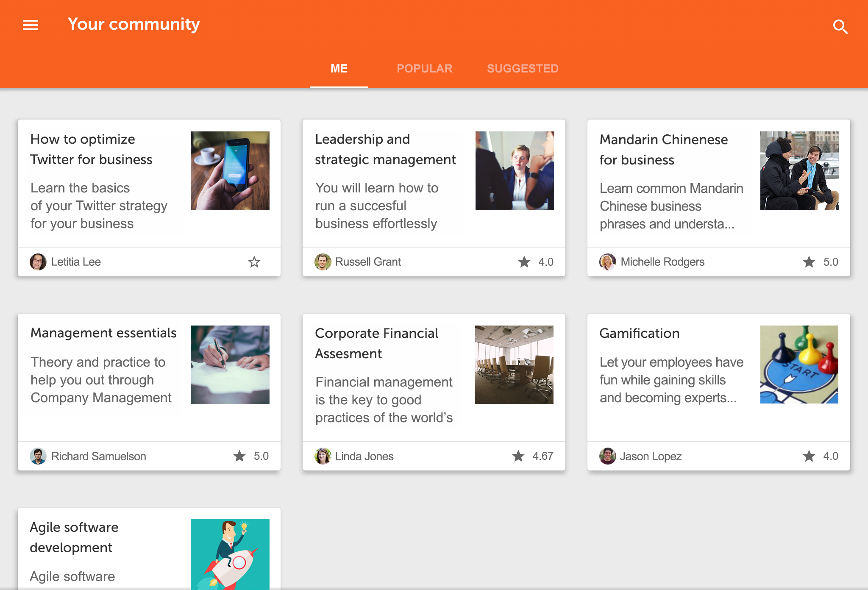Open 'Mandarin Chinenese for business' title
Viewport: 868px width, 590px height.
click(664, 150)
